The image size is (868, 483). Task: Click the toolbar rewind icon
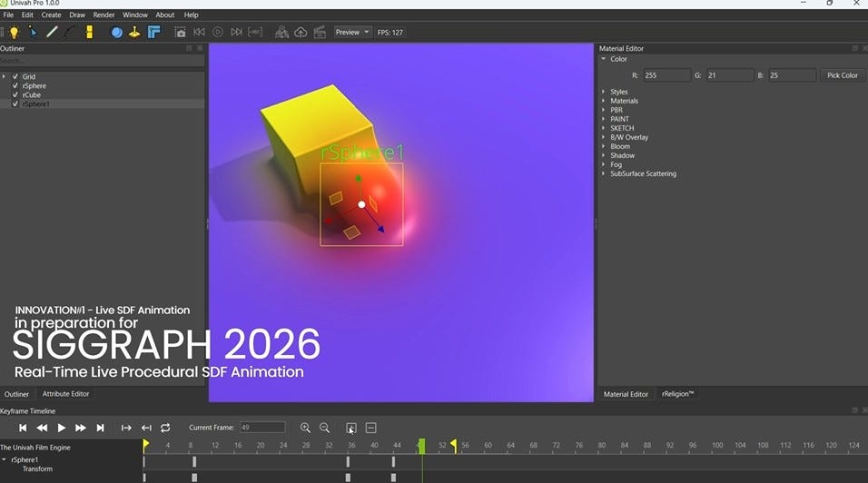pos(199,32)
